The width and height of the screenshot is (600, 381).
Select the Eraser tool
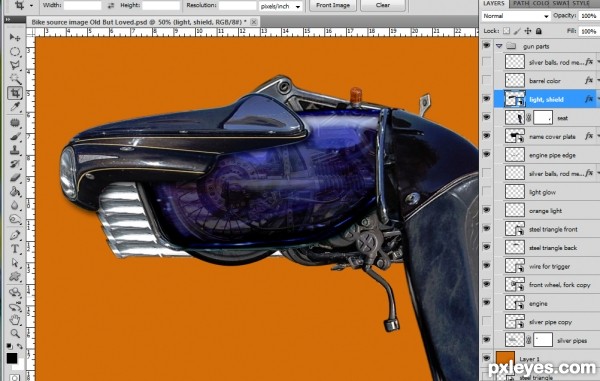tap(15, 178)
